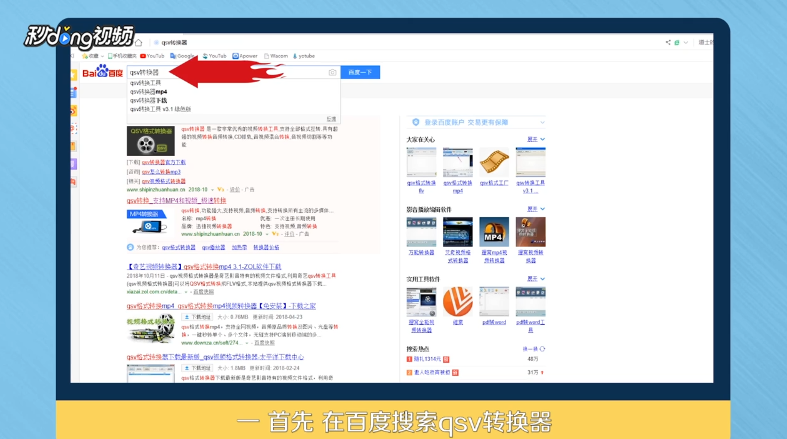Screen dimensions: 787x439
Task: Open the Wacom bookmark
Action: 276,56
